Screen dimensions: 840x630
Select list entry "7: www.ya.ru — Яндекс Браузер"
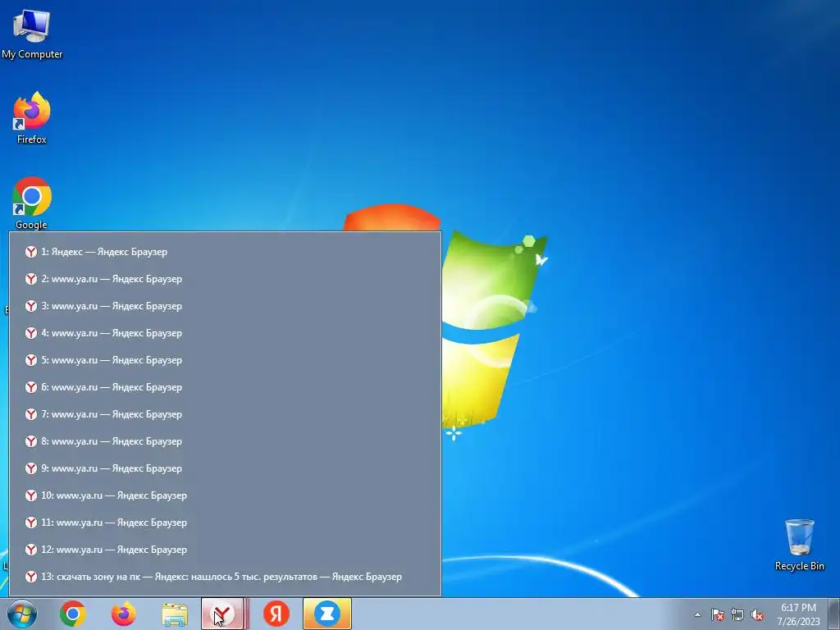(x=225, y=414)
